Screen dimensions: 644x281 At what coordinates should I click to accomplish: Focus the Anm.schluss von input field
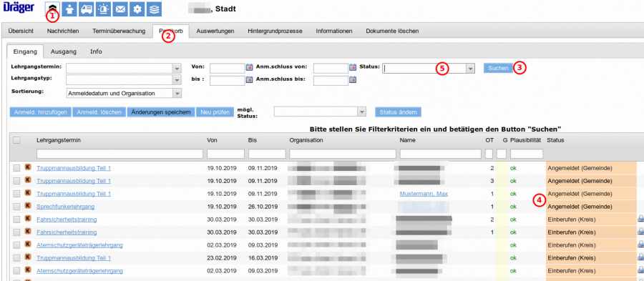331,68
